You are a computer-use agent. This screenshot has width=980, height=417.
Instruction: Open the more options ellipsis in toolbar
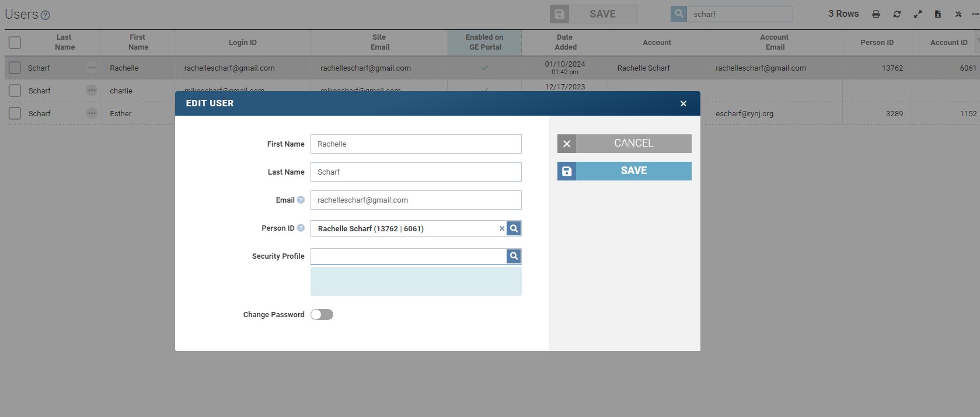coord(975,14)
